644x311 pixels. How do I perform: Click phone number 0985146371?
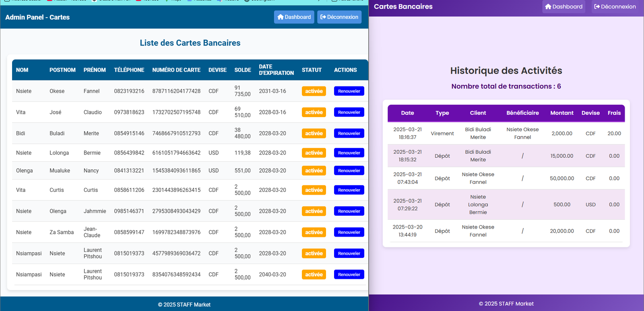129,211
